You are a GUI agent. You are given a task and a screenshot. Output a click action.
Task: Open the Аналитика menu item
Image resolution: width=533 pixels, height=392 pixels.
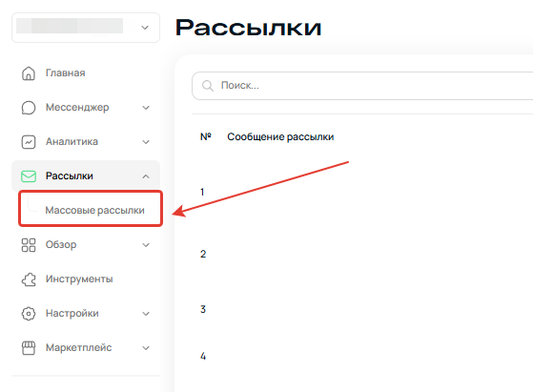pos(72,142)
